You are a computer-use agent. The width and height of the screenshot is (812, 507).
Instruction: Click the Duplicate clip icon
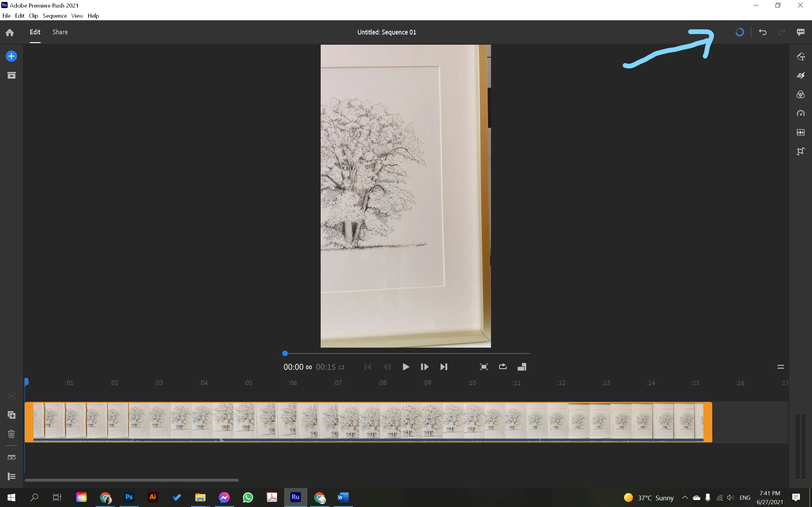click(x=11, y=415)
